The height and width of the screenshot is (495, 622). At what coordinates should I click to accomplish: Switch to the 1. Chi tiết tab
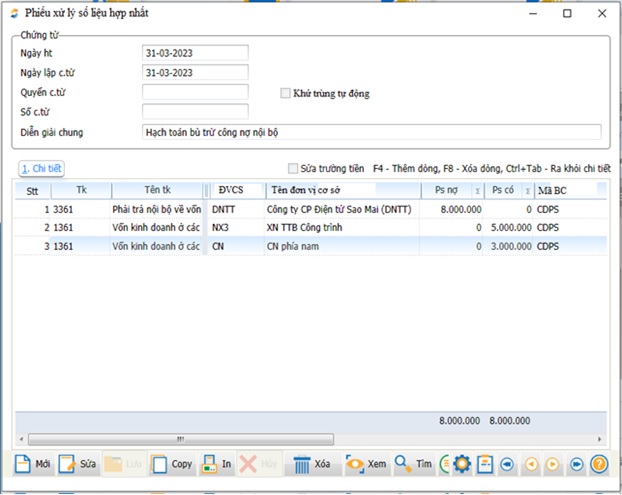(43, 169)
